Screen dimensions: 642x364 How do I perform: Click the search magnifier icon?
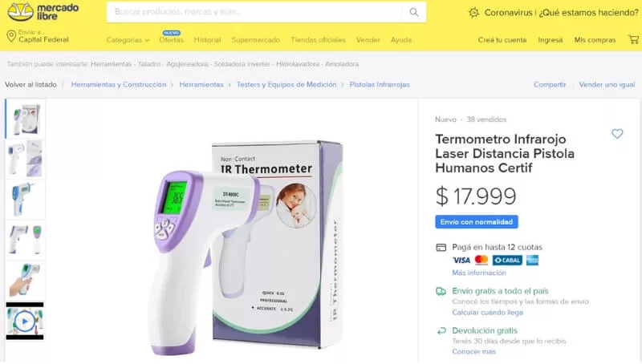click(414, 12)
